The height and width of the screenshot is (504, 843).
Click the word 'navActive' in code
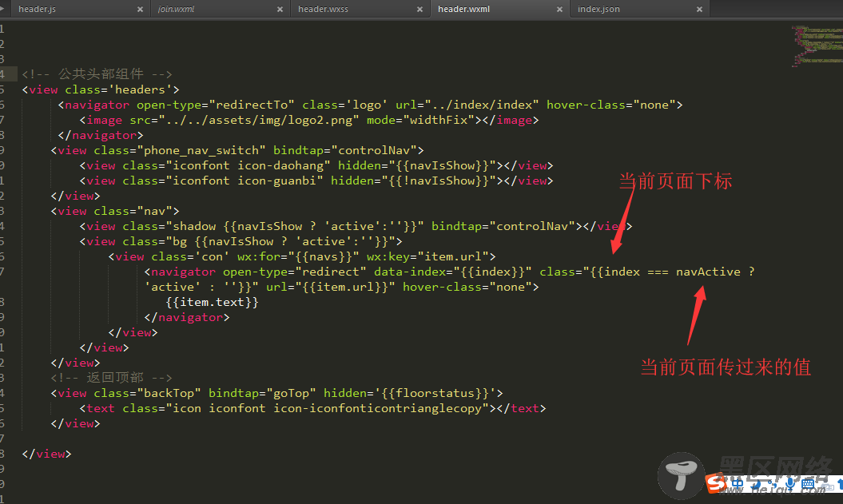pyautogui.click(x=708, y=272)
